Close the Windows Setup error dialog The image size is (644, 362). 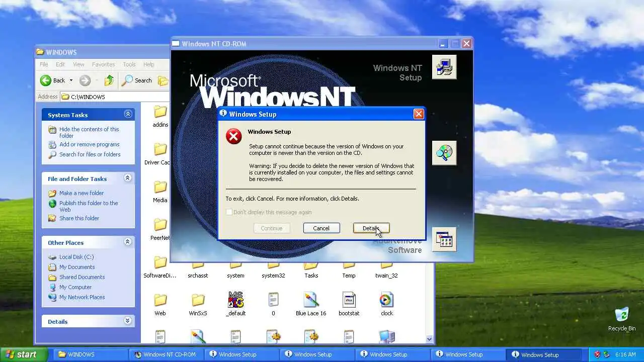tap(419, 114)
